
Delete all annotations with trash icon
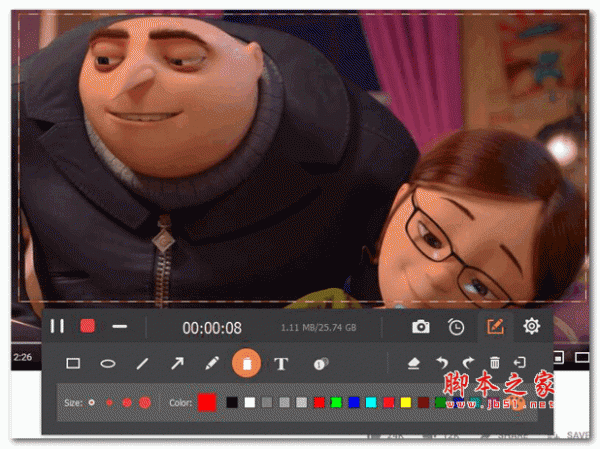(494, 362)
